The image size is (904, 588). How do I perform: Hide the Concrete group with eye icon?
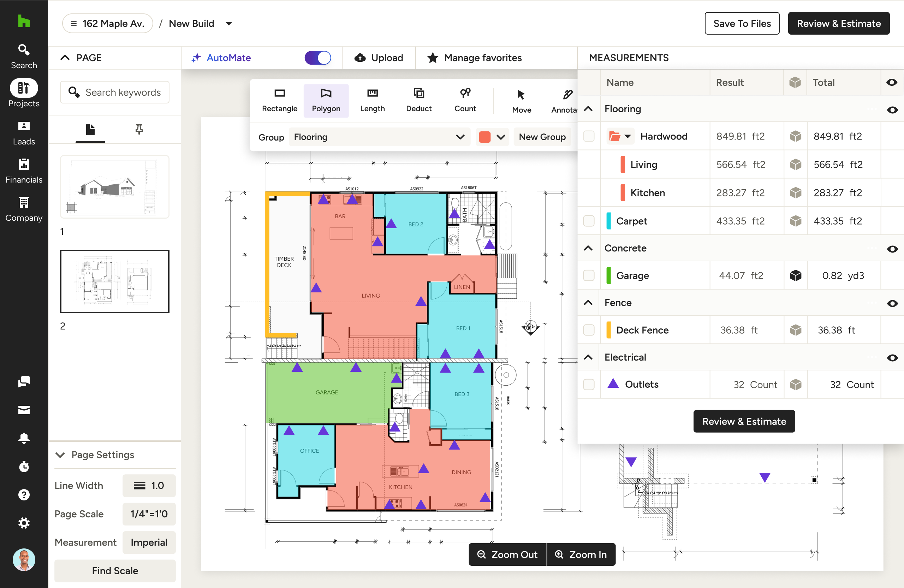coord(892,249)
